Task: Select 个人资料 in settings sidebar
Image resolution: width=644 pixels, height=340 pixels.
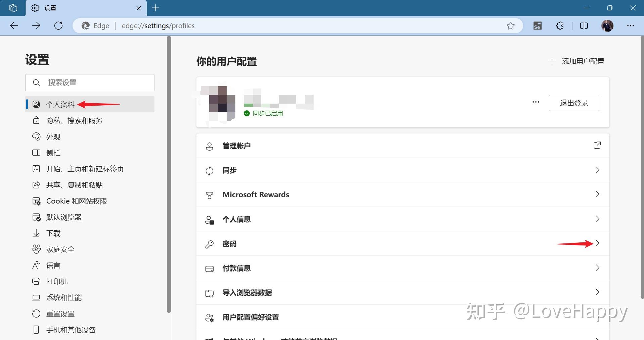Action: tap(90, 104)
